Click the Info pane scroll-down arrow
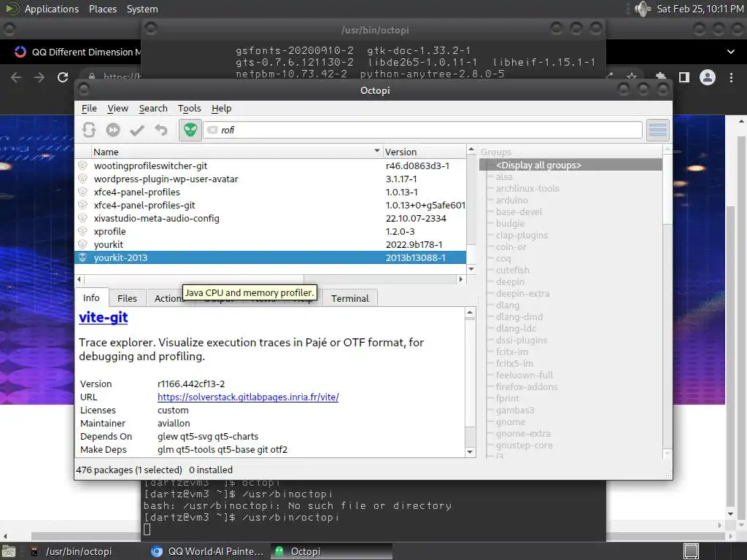747x560 pixels. [470, 452]
